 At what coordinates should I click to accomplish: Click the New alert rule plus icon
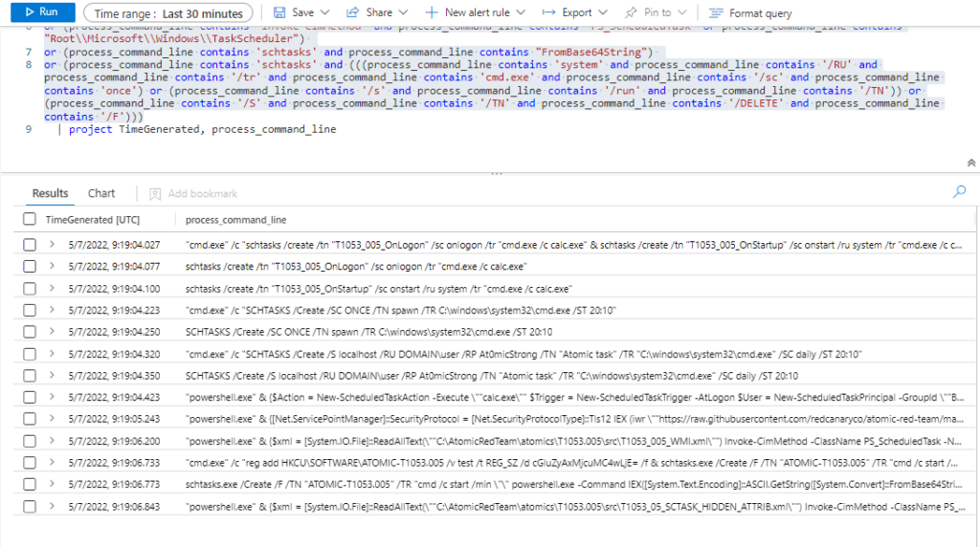pyautogui.click(x=432, y=13)
